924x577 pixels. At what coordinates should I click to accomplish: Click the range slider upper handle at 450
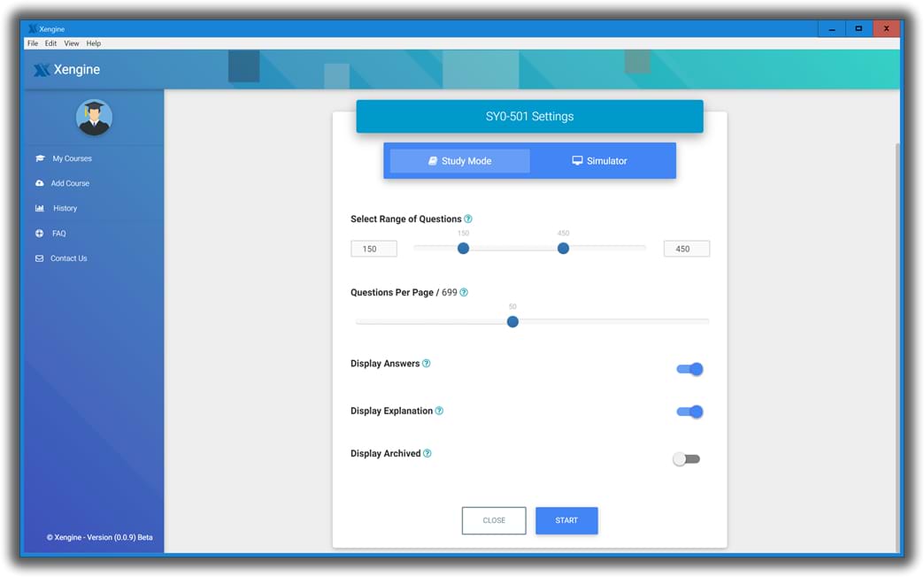[x=564, y=249]
